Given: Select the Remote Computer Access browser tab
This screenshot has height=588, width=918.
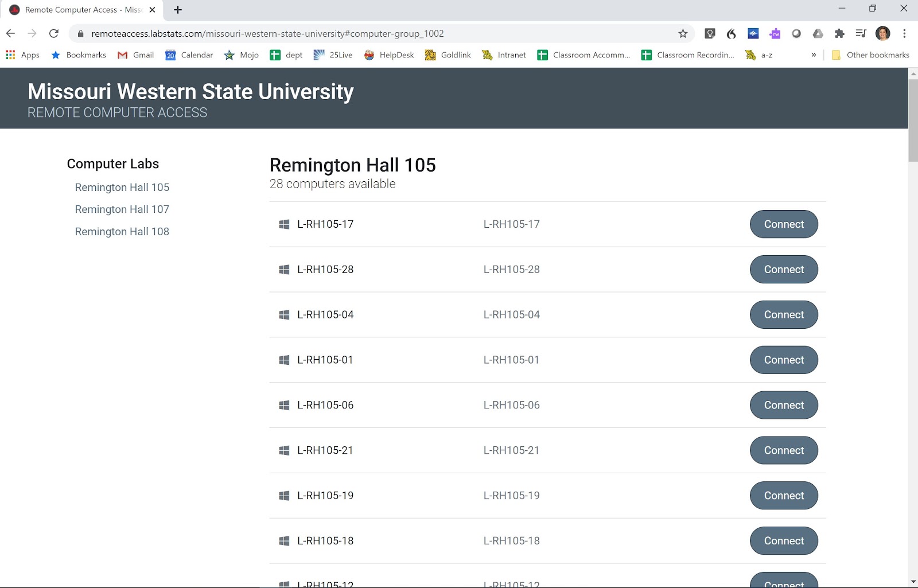Looking at the screenshot, I should (x=81, y=10).
